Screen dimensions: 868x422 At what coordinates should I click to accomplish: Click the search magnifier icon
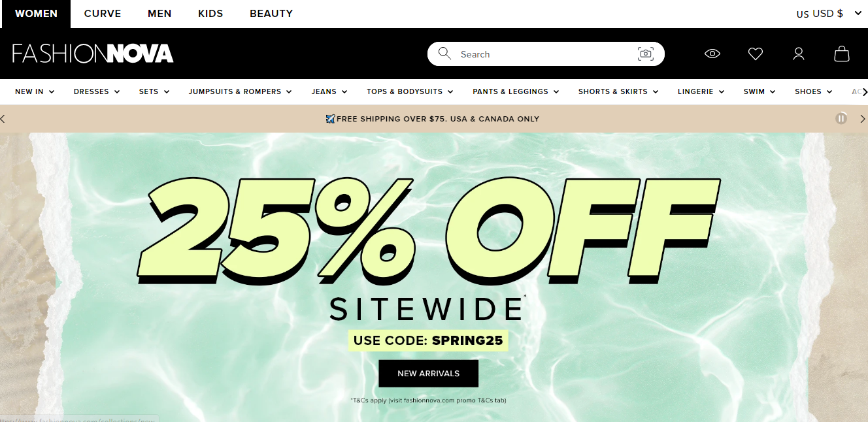444,54
